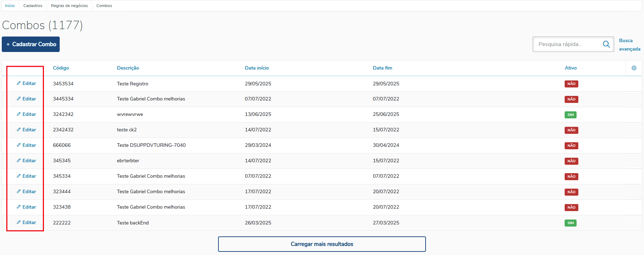Click the pencil icon for combo 2342432

19,130
